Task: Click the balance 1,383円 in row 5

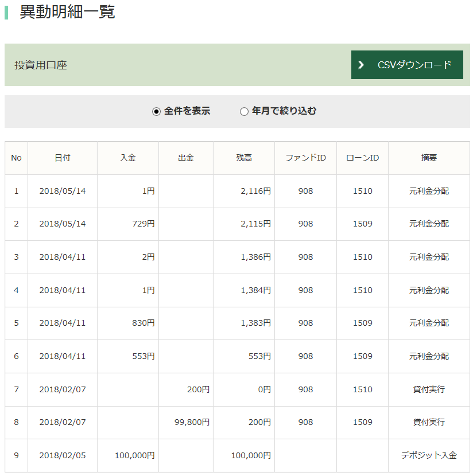Action: point(255,323)
